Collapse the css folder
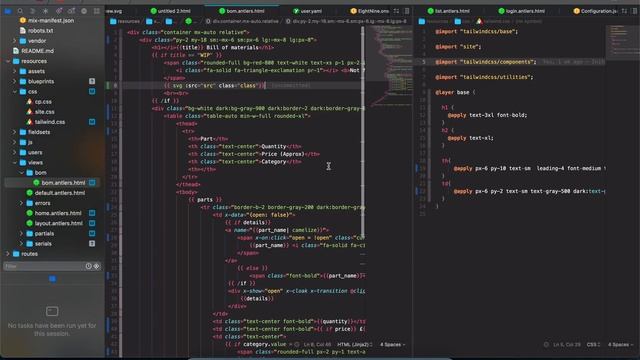 [15, 92]
